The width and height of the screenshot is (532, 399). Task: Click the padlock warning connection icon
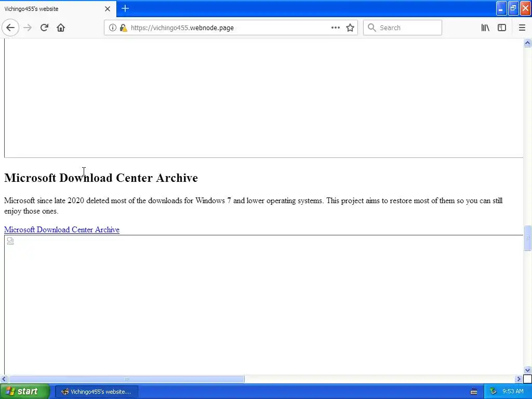(x=124, y=28)
